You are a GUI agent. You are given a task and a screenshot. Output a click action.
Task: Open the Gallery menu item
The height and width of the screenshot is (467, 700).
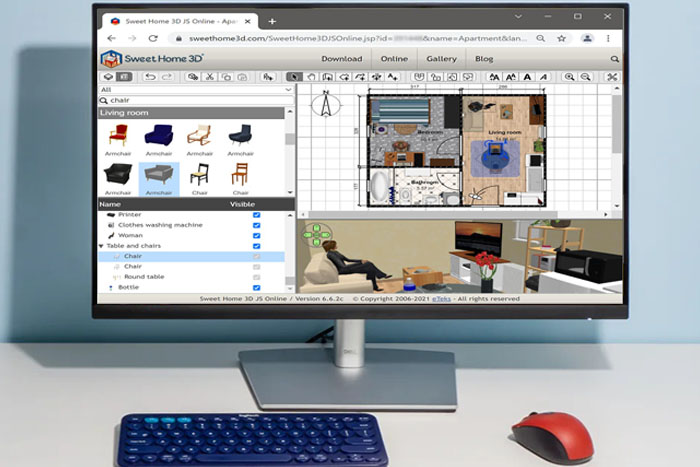(x=441, y=59)
